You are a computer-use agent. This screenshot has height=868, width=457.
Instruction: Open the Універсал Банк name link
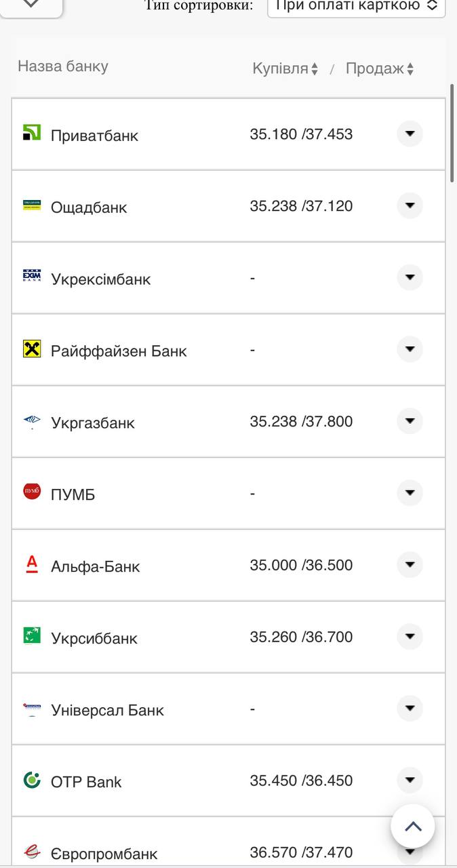107,710
